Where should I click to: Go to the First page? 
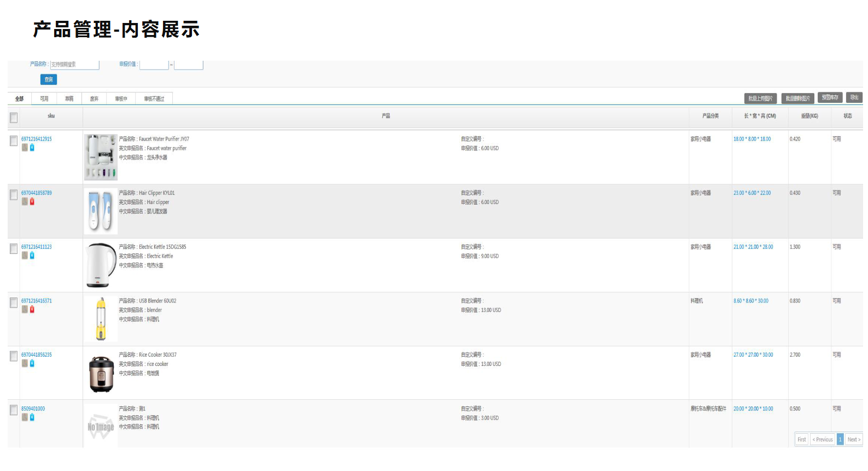pyautogui.click(x=802, y=439)
